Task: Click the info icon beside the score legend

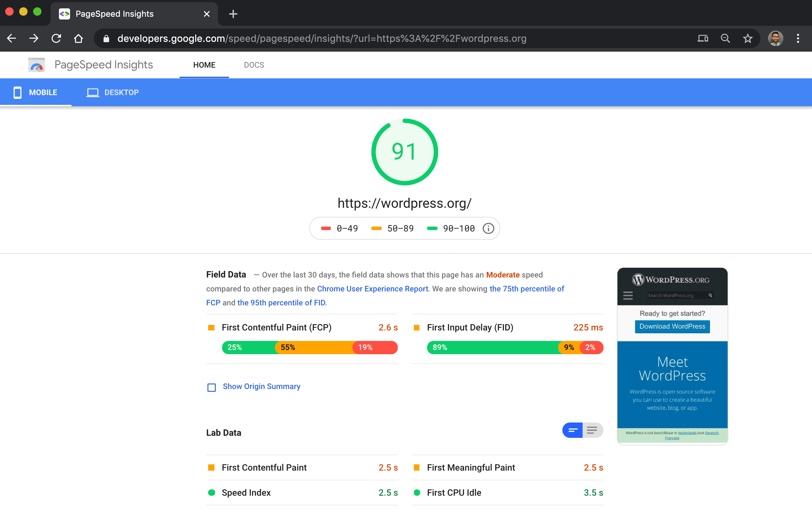Action: click(488, 228)
